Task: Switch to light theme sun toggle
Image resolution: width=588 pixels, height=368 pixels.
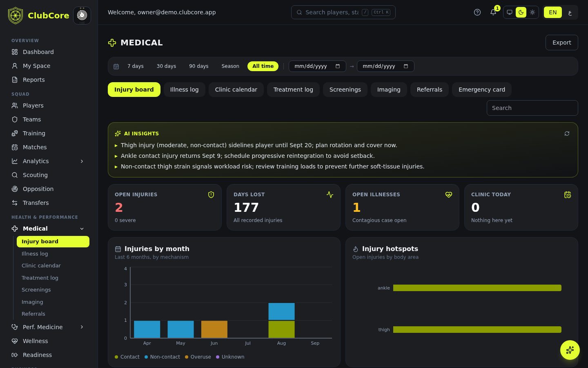Action: pos(532,12)
